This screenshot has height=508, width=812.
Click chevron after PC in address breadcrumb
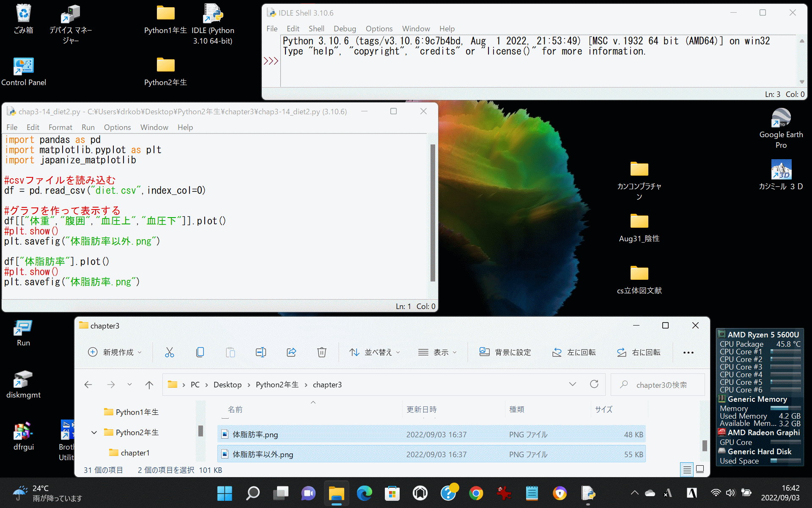point(206,385)
